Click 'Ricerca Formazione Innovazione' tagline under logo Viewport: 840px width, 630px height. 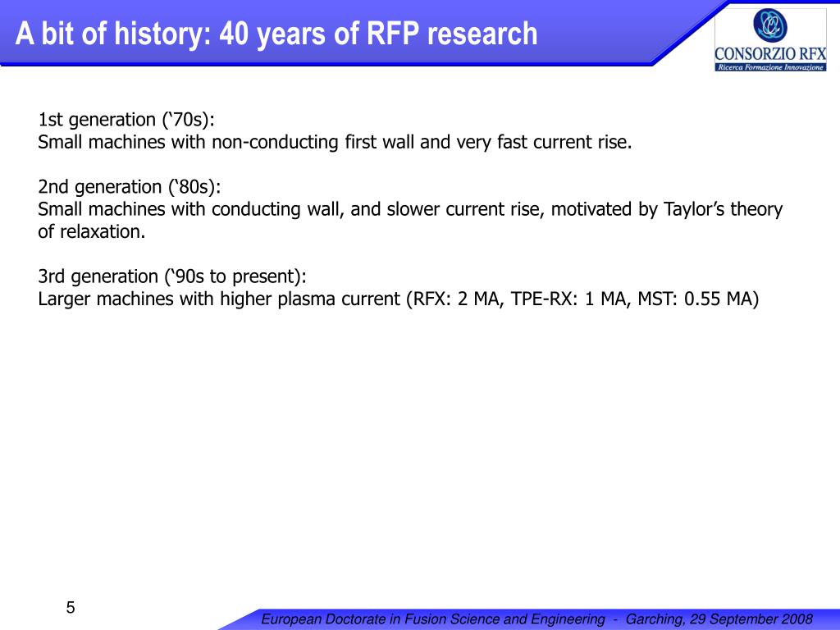pos(770,67)
